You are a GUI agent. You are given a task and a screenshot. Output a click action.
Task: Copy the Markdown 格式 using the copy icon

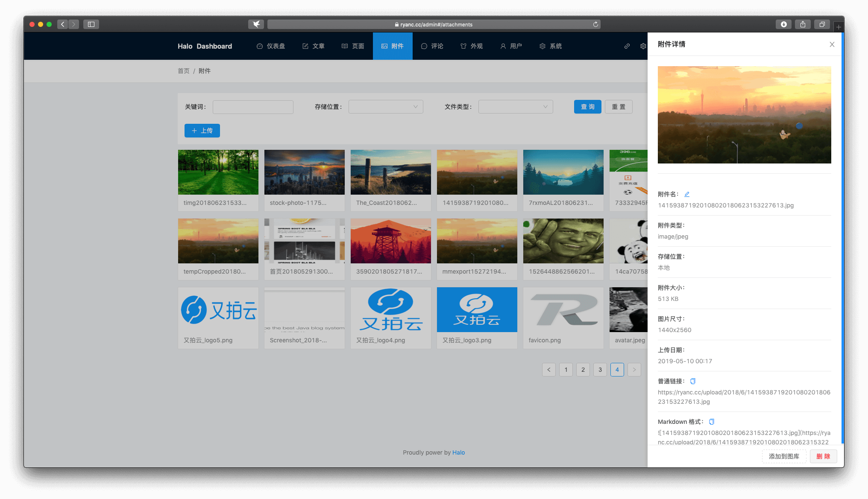[712, 422]
